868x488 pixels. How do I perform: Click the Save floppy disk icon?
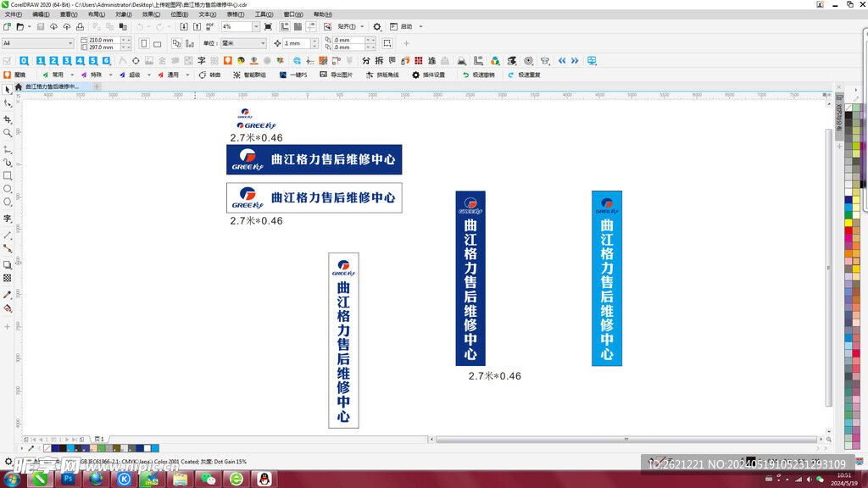41,26
